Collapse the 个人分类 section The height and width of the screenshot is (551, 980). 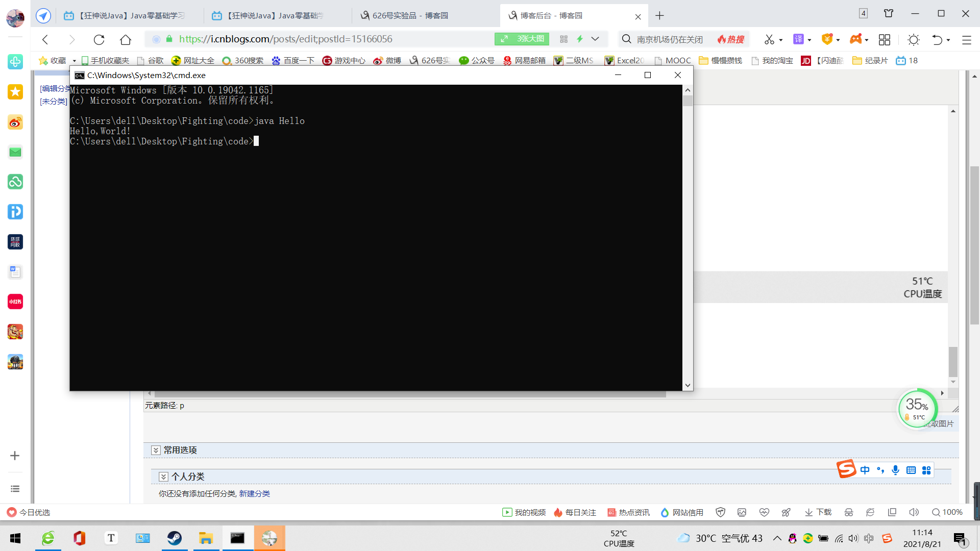(x=163, y=477)
